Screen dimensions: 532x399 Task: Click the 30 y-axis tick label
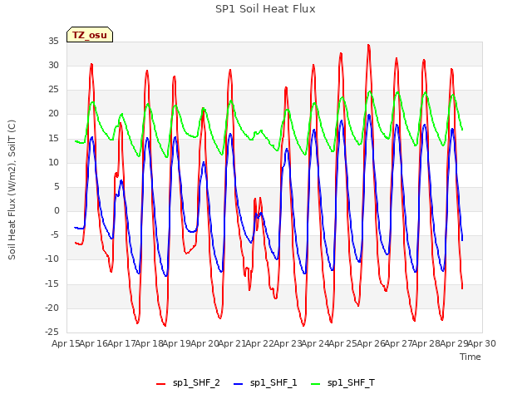pos(53,66)
